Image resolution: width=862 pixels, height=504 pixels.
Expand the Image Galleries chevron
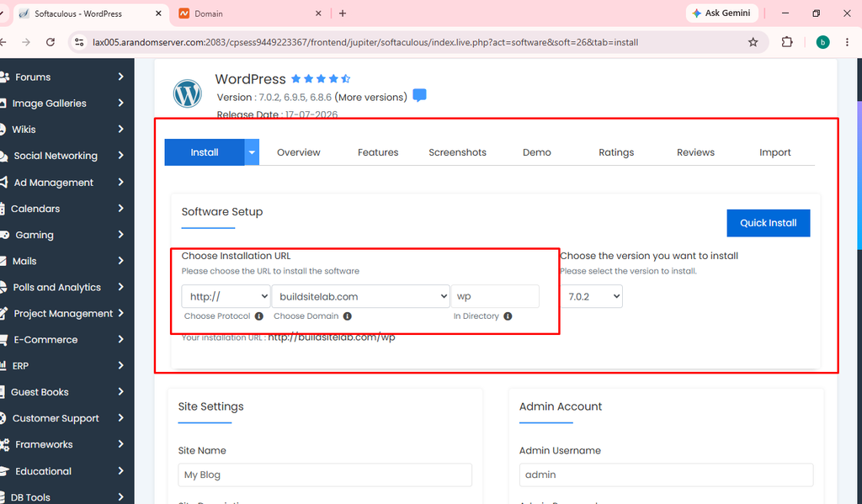tap(120, 103)
